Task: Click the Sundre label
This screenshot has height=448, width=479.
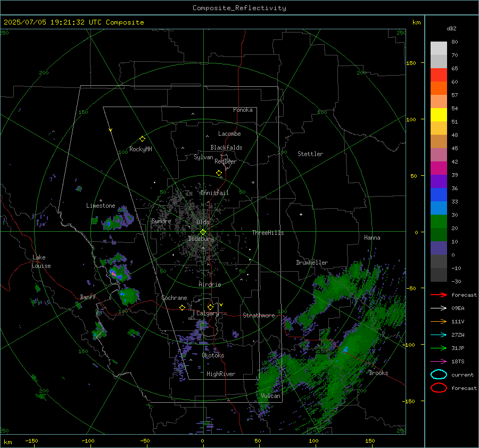Action: (162, 221)
